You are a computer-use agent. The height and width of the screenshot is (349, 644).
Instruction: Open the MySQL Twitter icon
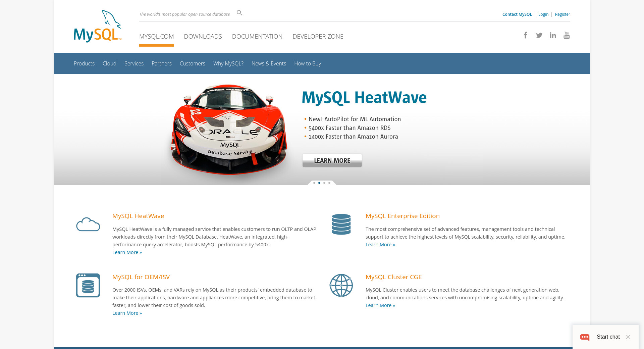(539, 35)
